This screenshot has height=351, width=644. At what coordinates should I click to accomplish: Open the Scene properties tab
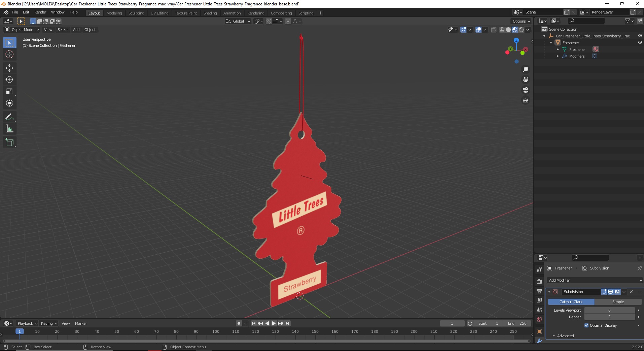539,310
